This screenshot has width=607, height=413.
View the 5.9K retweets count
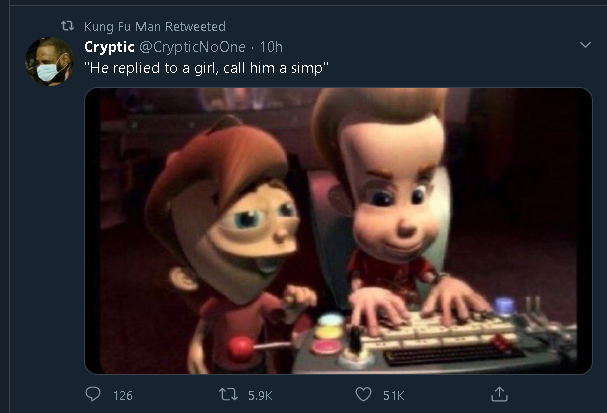(260, 396)
